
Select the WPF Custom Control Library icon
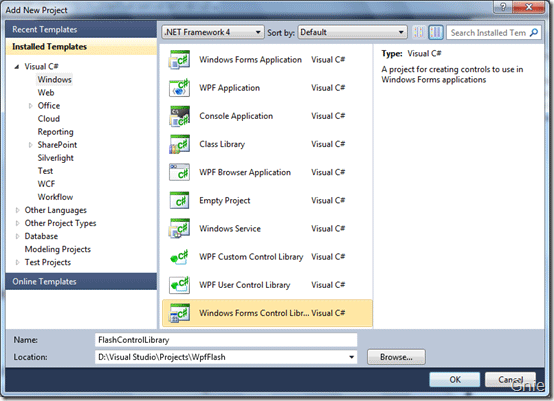[x=179, y=257]
